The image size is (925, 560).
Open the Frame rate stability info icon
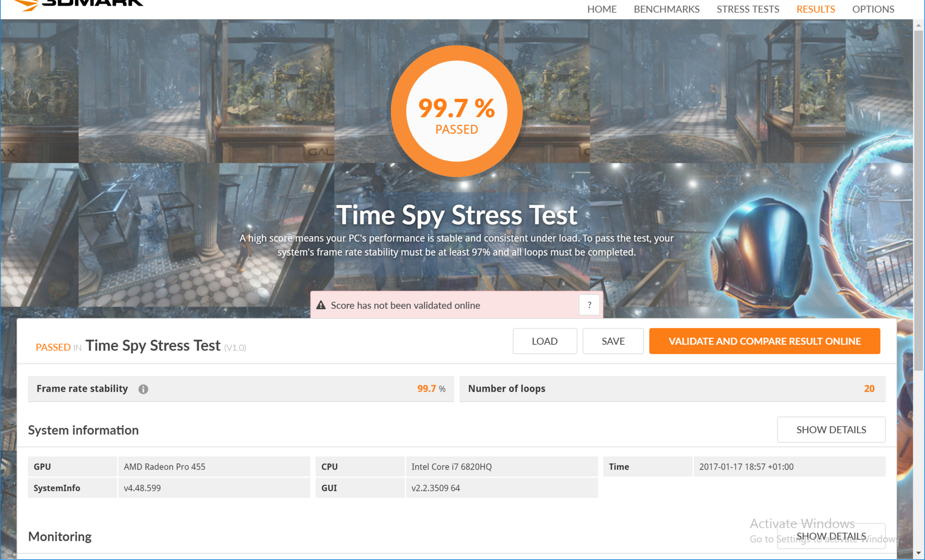click(x=143, y=389)
